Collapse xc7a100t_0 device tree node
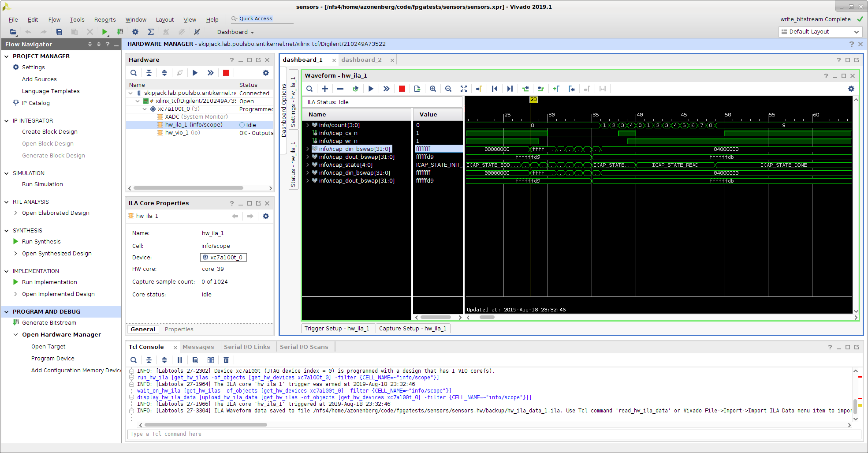 pos(145,109)
